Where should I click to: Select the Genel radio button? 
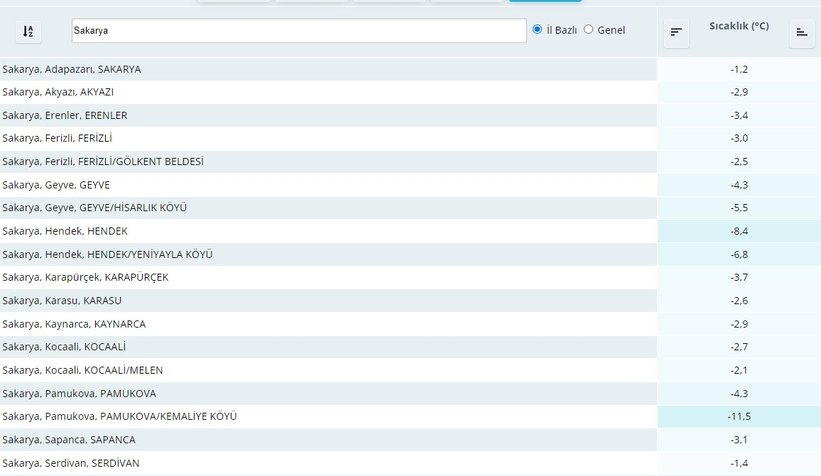click(x=588, y=30)
